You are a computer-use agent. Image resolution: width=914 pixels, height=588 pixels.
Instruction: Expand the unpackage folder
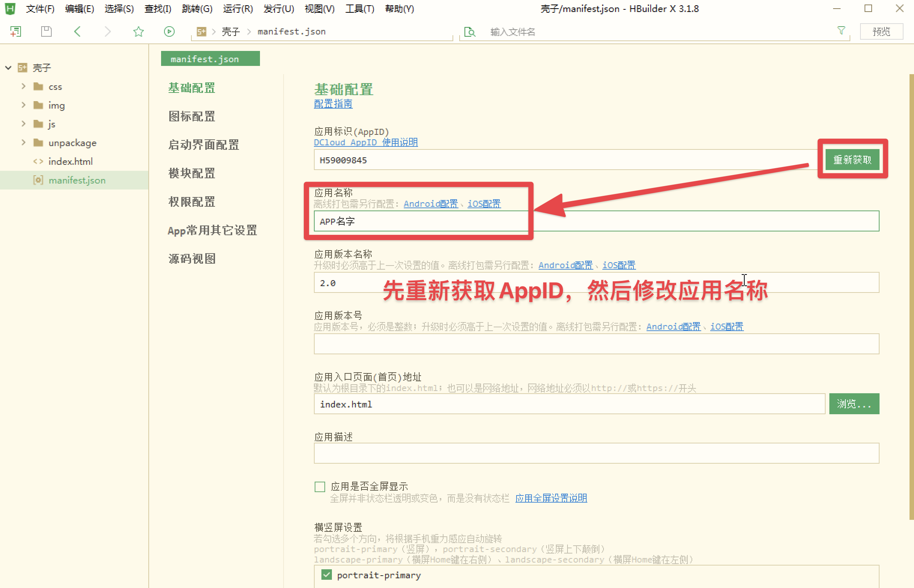(24, 142)
